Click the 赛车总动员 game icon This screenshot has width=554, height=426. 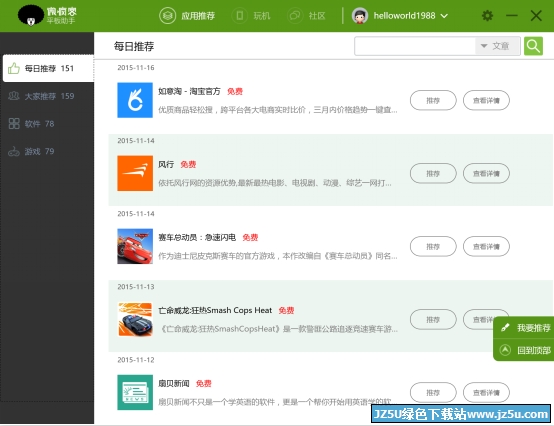click(x=135, y=246)
